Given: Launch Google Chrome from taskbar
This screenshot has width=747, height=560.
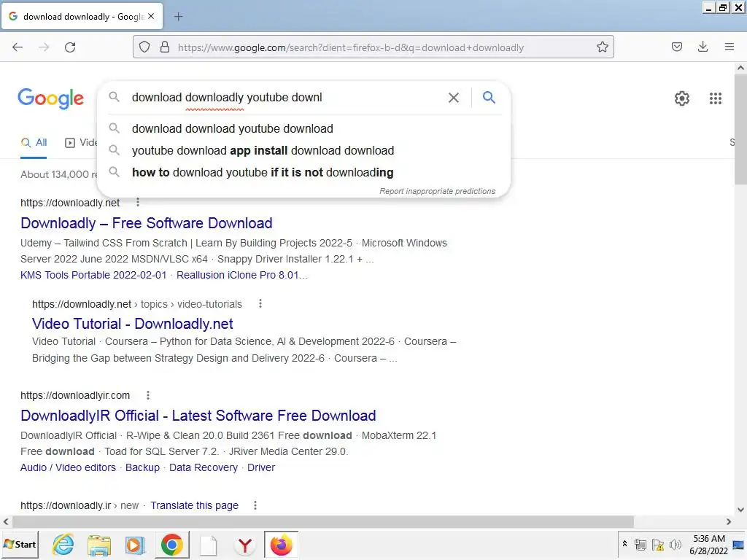Looking at the screenshot, I should pos(172,544).
